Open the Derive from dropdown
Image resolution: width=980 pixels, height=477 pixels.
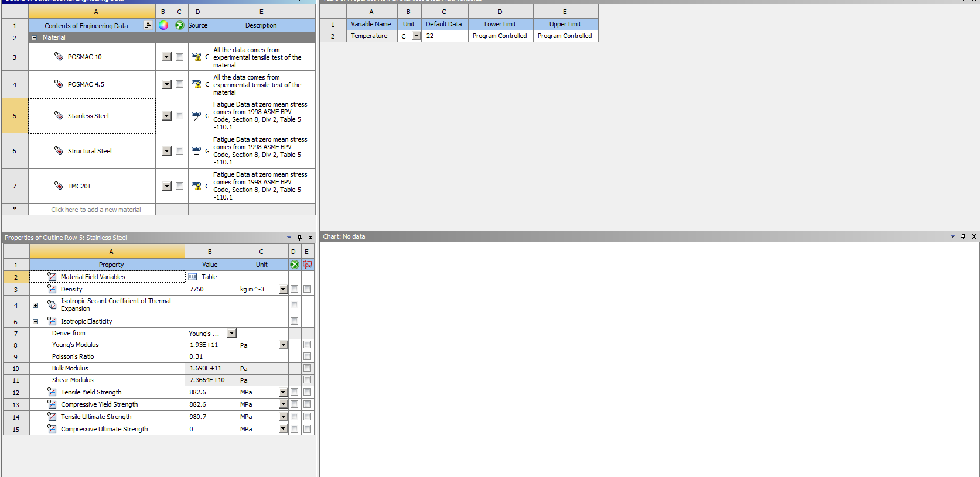(232, 333)
